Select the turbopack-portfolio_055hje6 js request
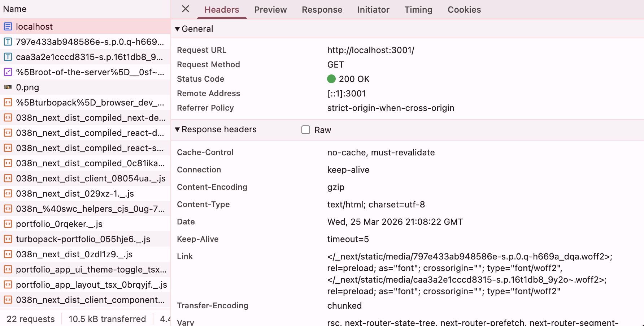 83,239
